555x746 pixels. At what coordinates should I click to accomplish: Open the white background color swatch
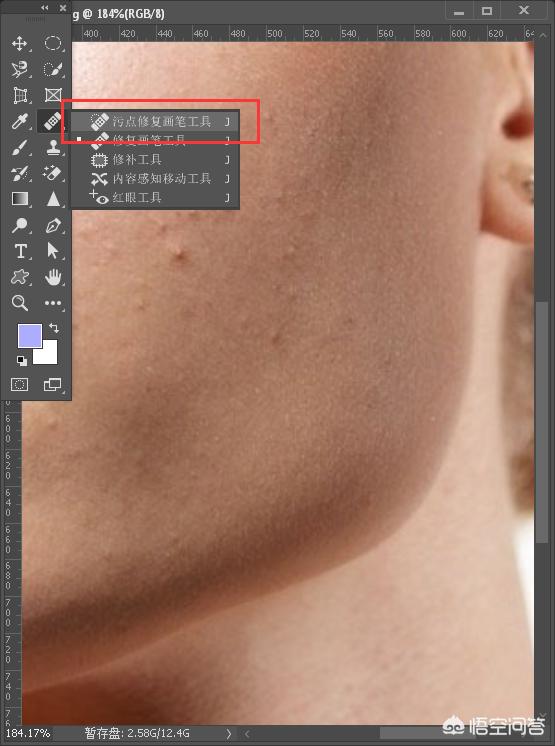49,356
